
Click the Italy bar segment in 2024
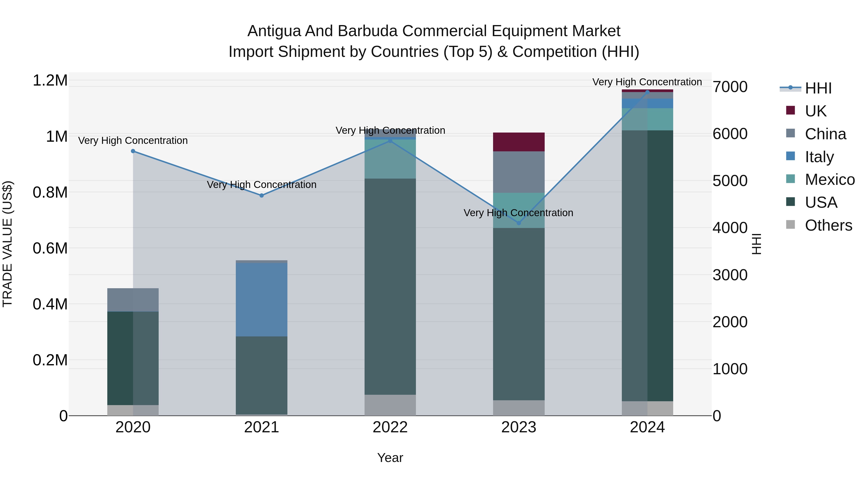point(647,103)
